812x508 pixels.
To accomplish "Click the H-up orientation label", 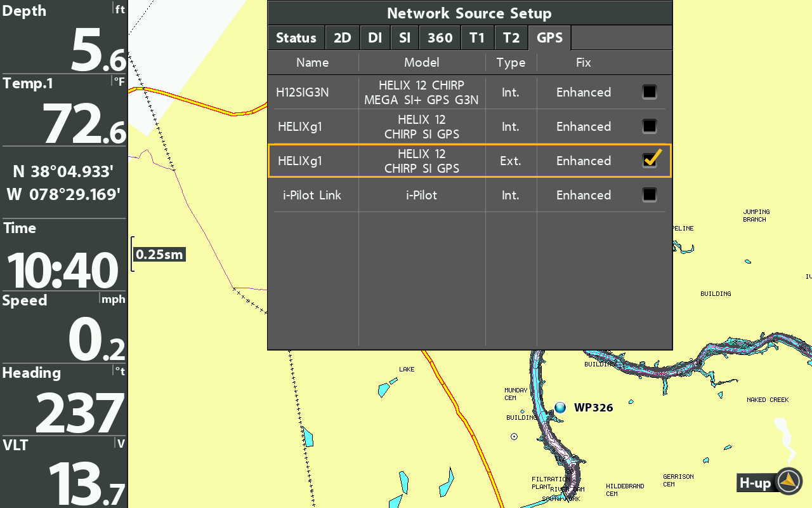I will tap(755, 483).
